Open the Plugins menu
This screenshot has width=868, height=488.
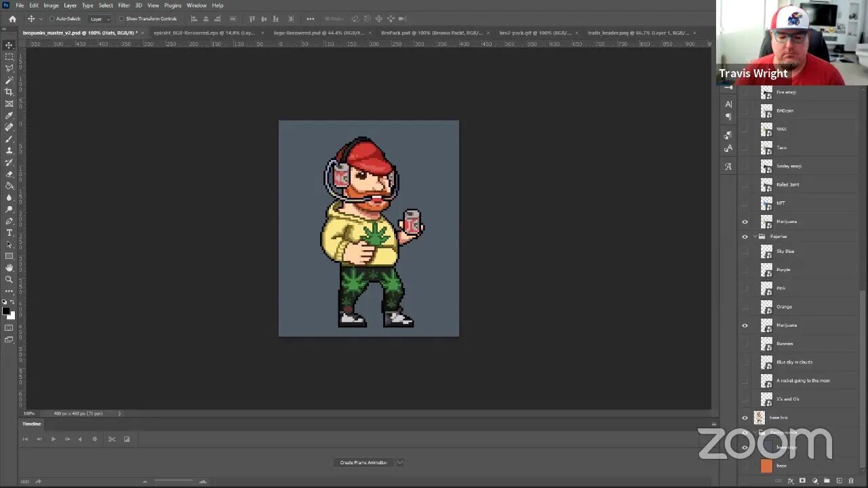173,5
